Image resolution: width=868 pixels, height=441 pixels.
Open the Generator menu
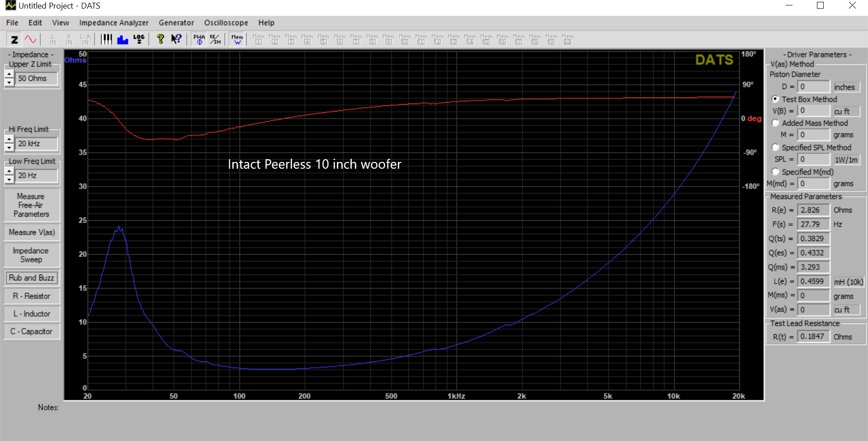tap(176, 23)
